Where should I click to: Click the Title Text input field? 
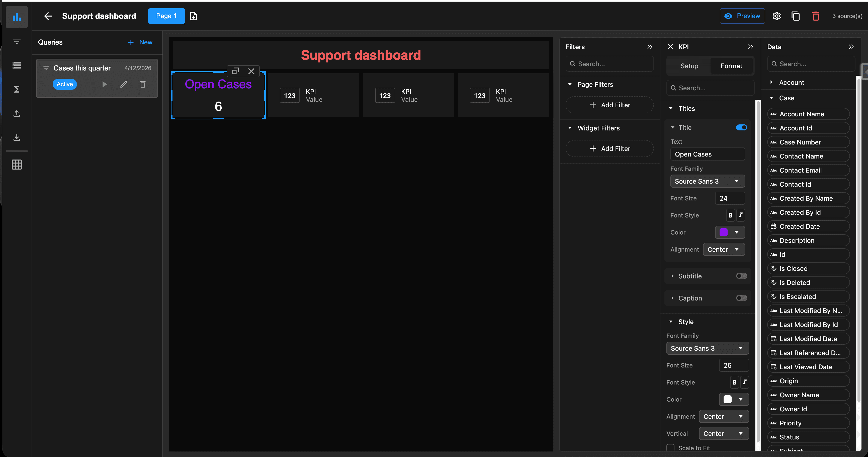pos(707,154)
